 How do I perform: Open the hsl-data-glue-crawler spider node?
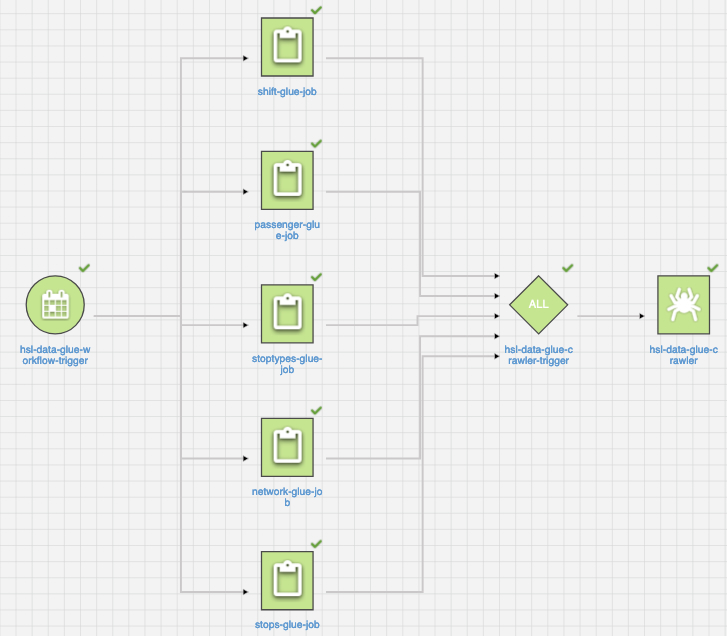[x=683, y=305]
